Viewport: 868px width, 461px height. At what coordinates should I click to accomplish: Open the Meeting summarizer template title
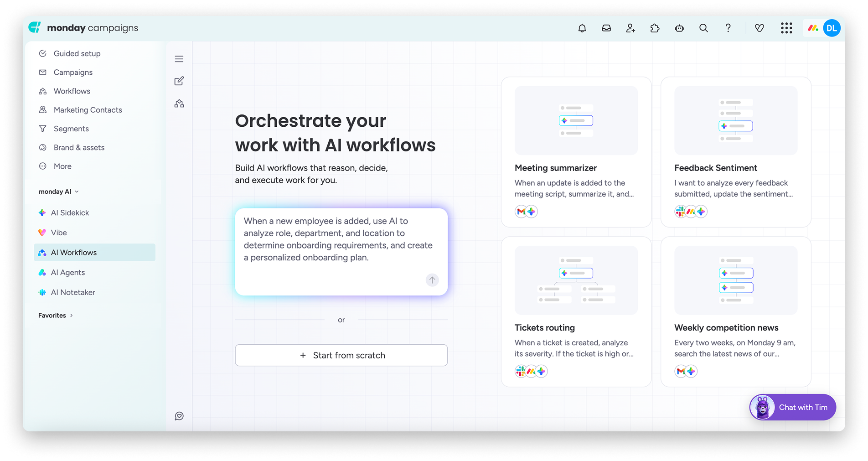556,168
